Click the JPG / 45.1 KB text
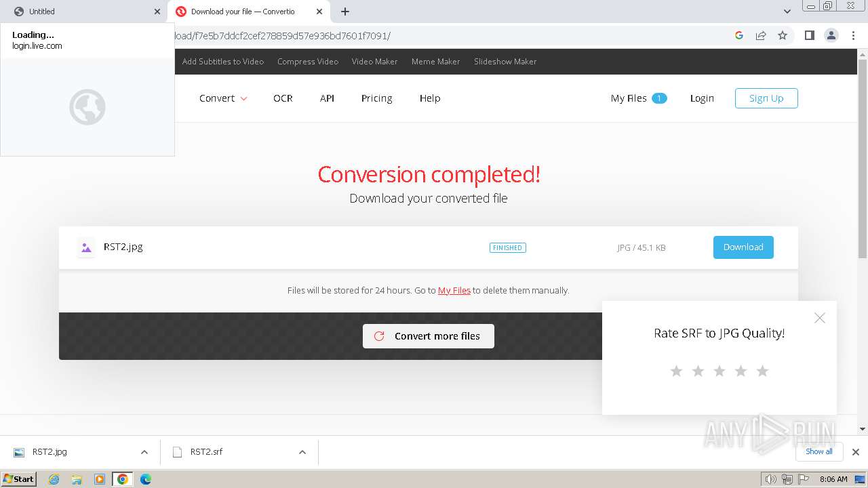 642,248
